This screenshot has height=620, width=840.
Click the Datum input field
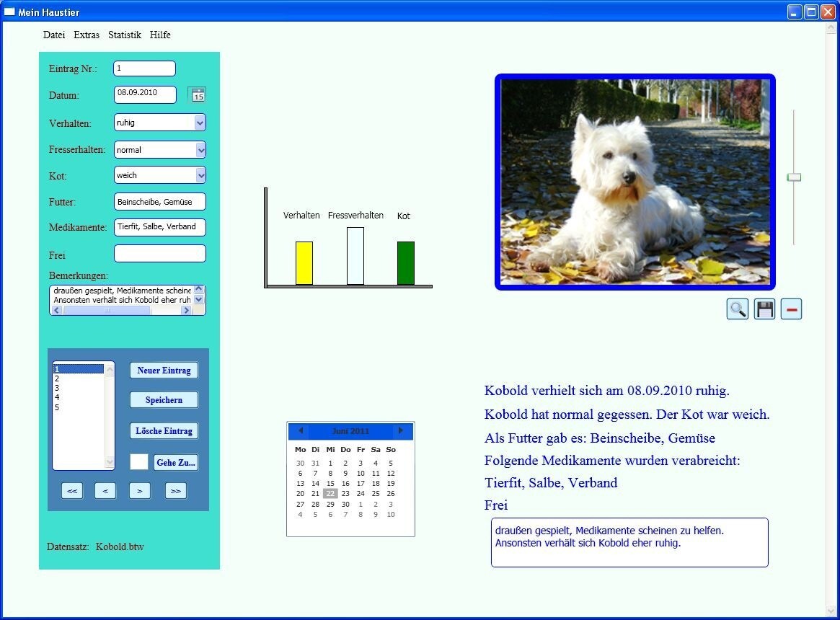click(145, 94)
